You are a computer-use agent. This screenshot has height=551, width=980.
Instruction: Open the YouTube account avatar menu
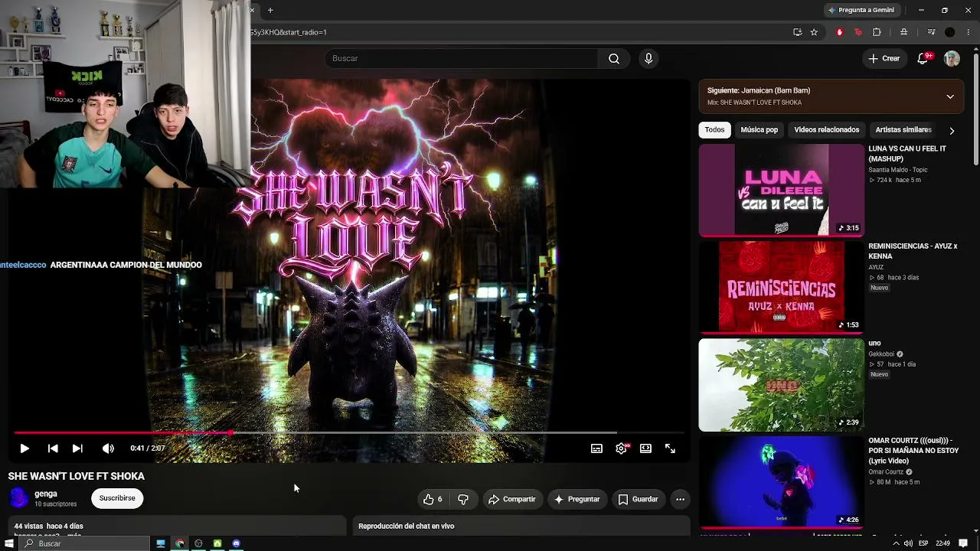click(x=952, y=59)
